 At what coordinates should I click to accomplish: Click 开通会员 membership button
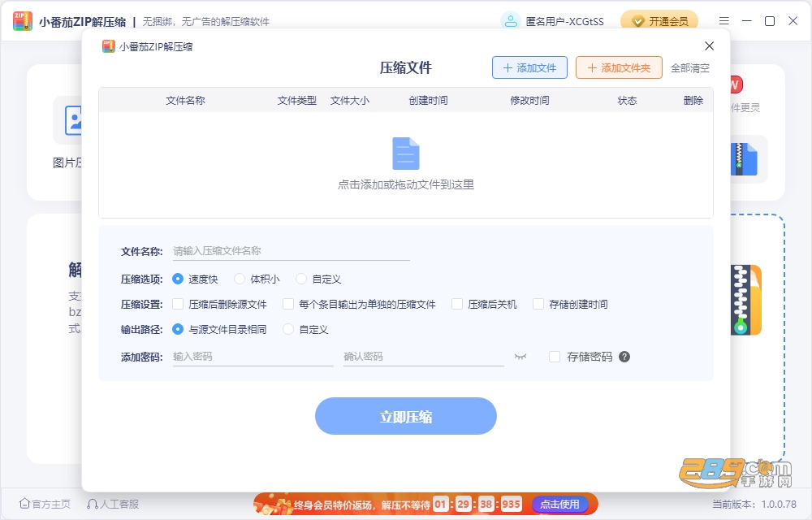659,21
